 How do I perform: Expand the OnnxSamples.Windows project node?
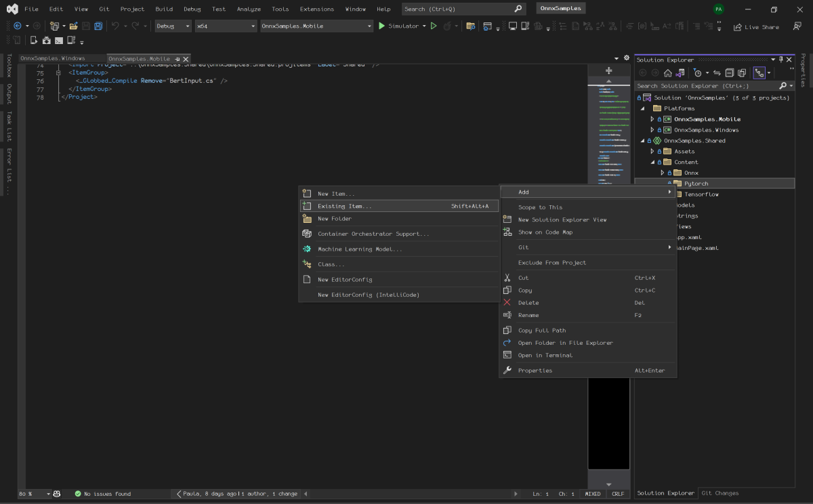(652, 130)
